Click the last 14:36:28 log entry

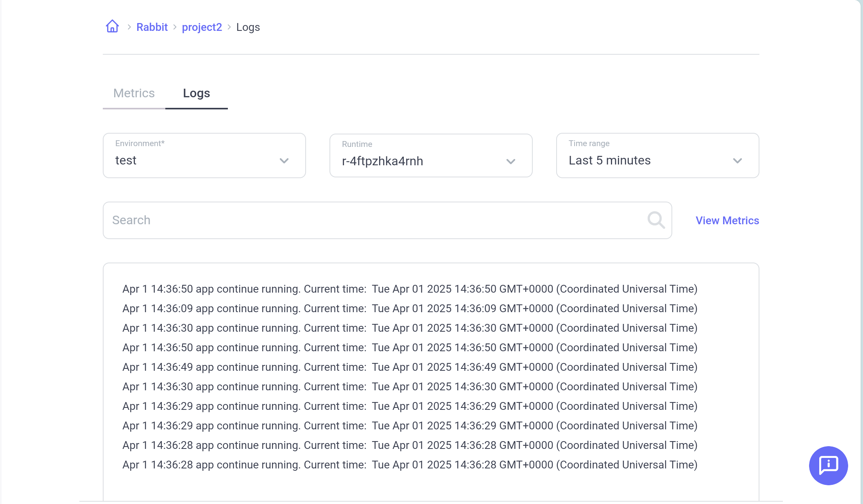(410, 465)
